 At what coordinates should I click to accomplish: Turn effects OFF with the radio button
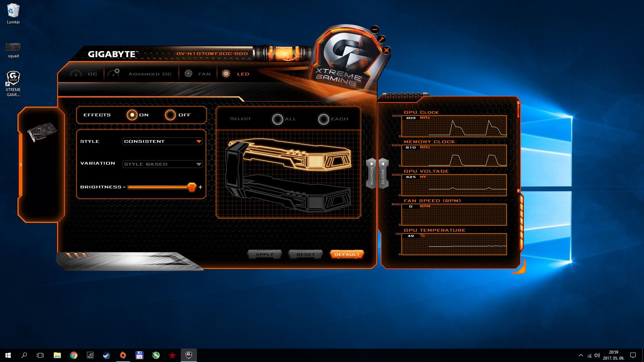coord(170,115)
